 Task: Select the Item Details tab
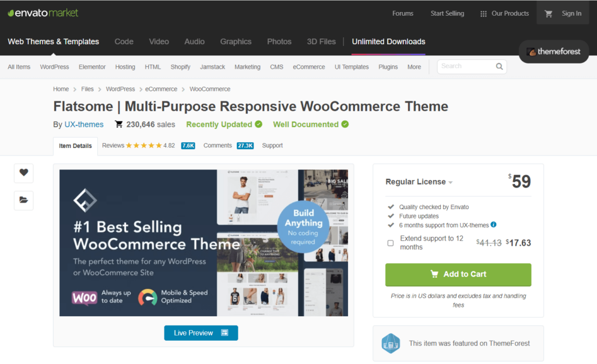click(x=75, y=146)
